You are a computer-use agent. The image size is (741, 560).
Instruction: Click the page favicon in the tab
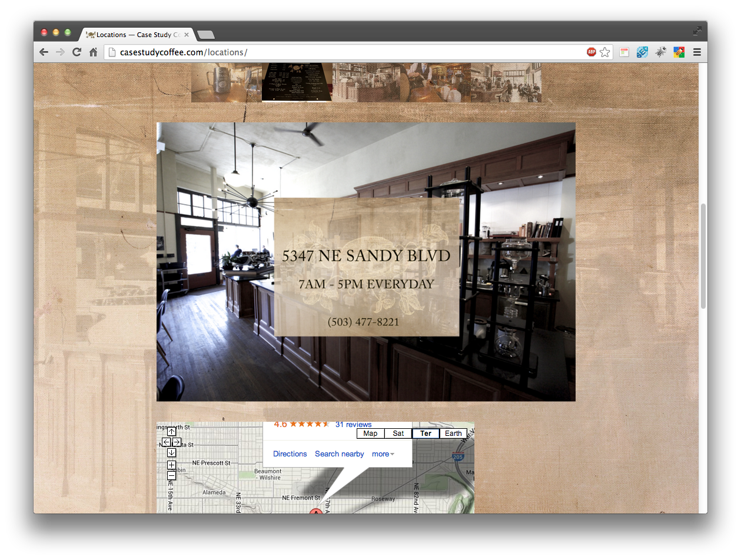click(90, 35)
